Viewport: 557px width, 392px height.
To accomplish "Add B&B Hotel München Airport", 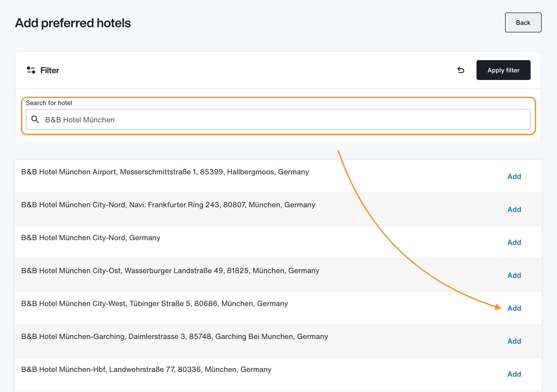I will tap(514, 176).
